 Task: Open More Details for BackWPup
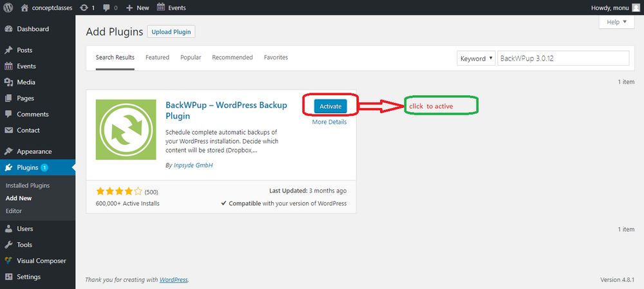(329, 122)
